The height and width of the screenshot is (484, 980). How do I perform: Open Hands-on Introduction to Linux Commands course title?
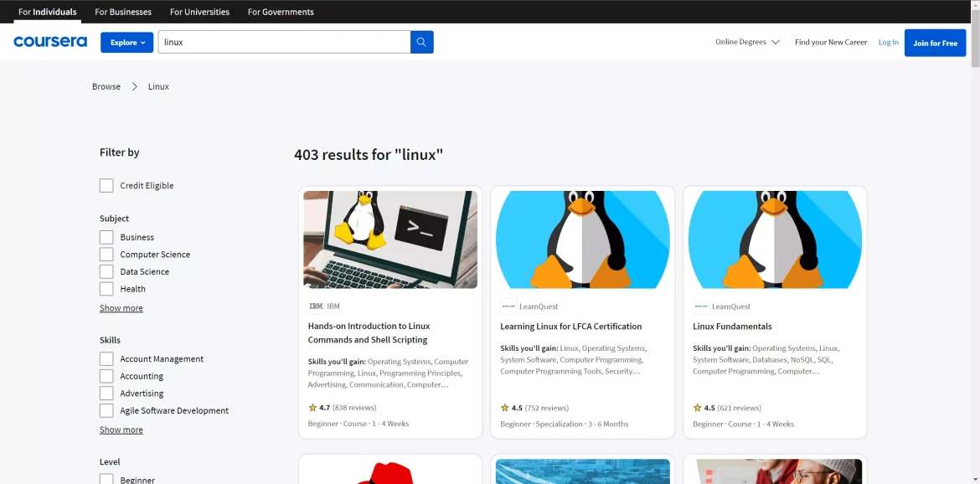point(369,333)
